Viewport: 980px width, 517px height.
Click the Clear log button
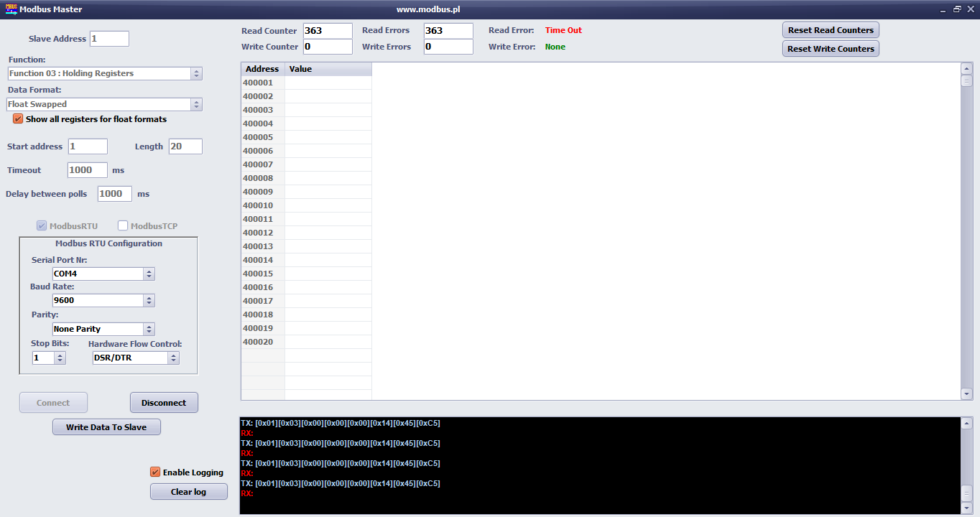pos(189,492)
